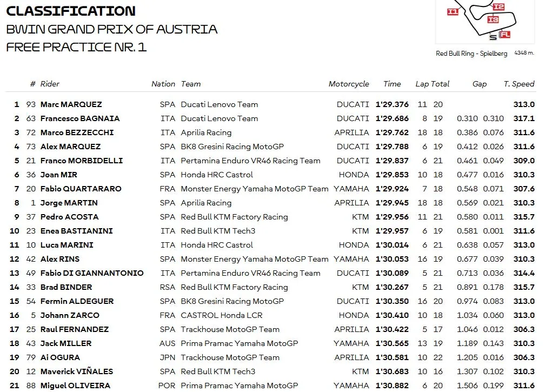Screen dimensions: 545x392
Task: Click the top speed value 317.1
Action: [x=524, y=118]
